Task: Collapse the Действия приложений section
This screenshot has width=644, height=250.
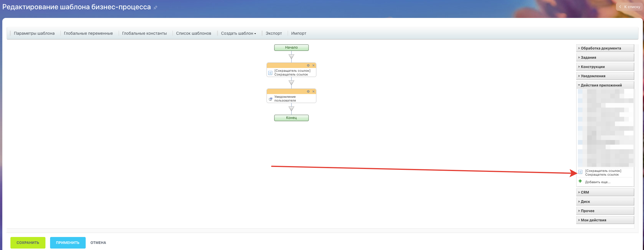Action: pos(605,85)
